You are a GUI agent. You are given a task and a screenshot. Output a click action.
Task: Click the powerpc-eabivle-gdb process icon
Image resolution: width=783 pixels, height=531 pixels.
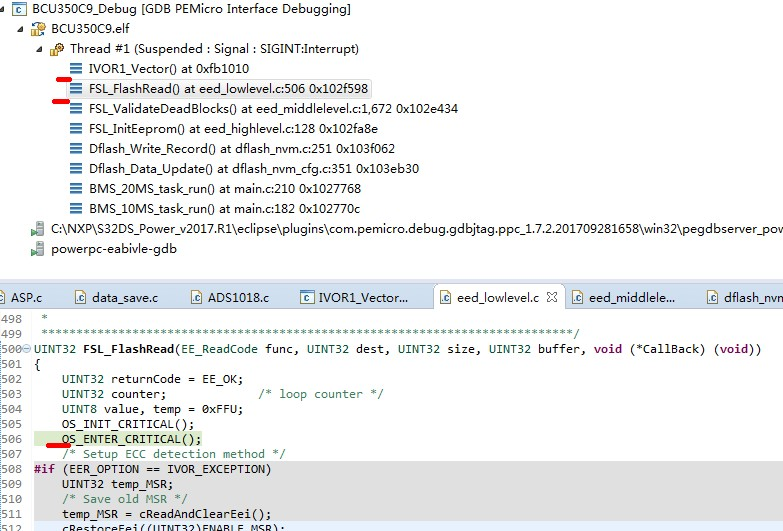point(37,249)
